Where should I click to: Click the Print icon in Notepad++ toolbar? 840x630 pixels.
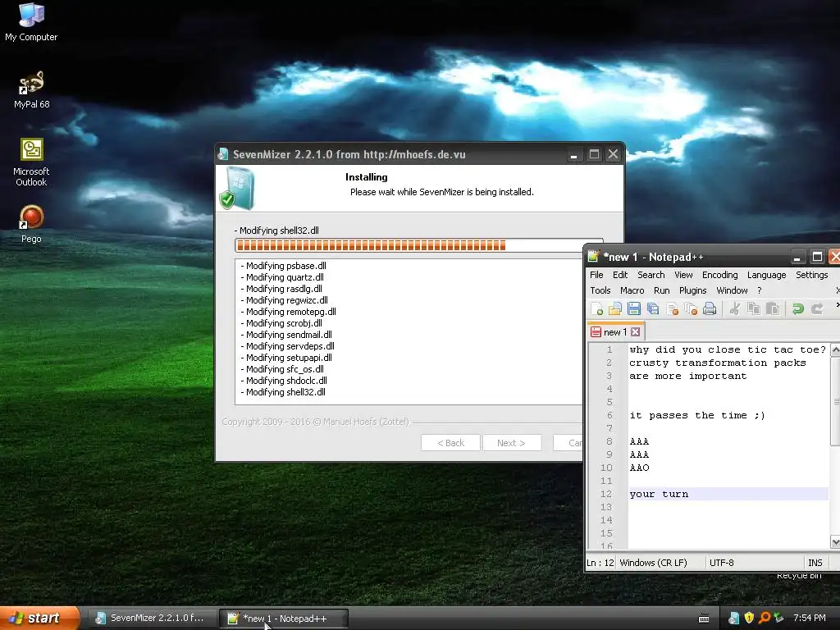coord(710,308)
